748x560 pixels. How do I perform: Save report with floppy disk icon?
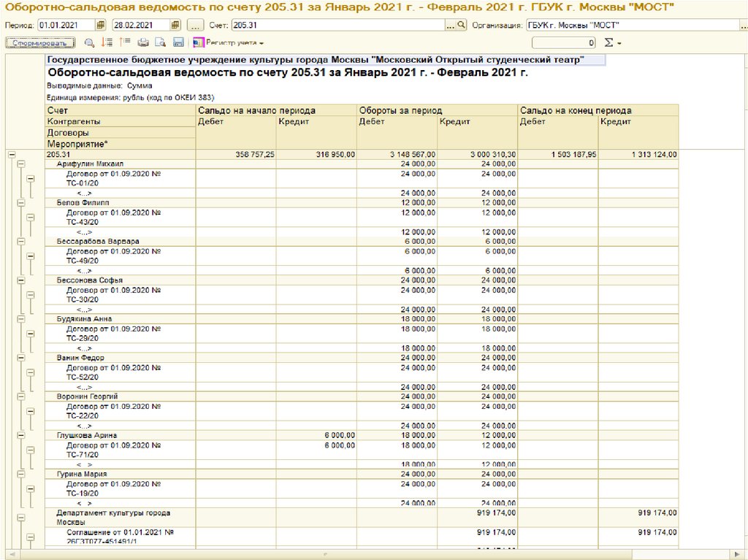178,44
